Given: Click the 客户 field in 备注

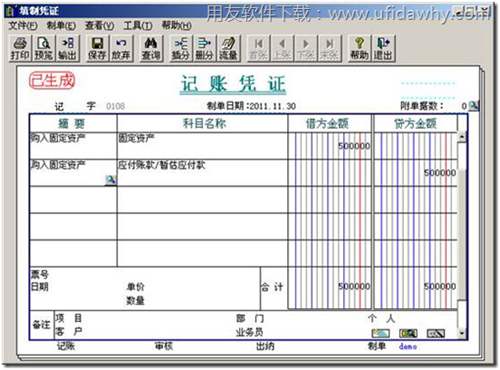Looking at the screenshot, I should click(x=69, y=331).
